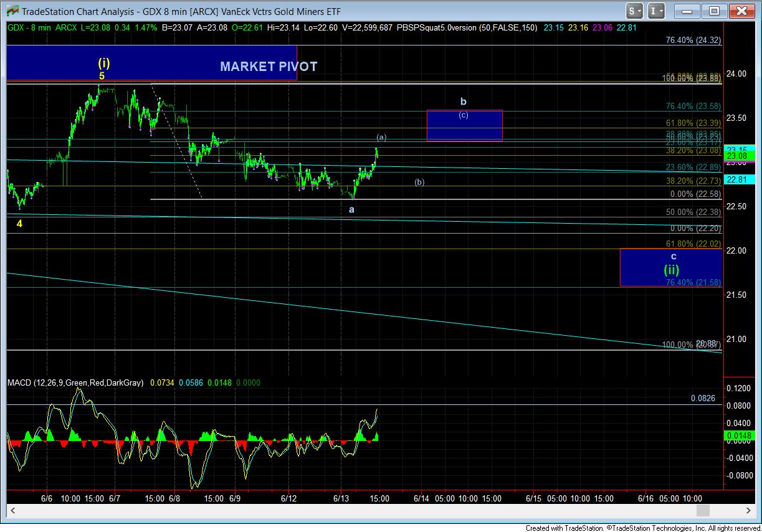Select the yellow (i) wave label
Image resolution: width=762 pixels, height=532 pixels.
104,63
